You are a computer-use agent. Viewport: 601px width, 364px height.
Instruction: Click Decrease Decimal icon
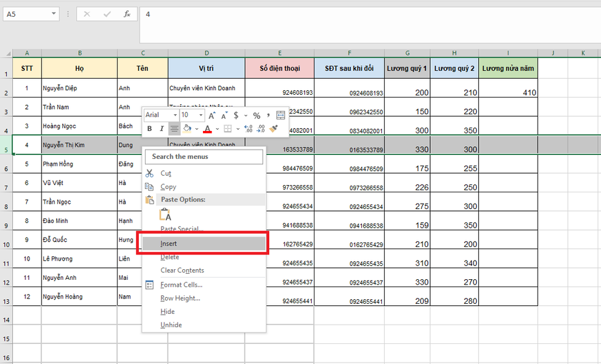point(260,129)
